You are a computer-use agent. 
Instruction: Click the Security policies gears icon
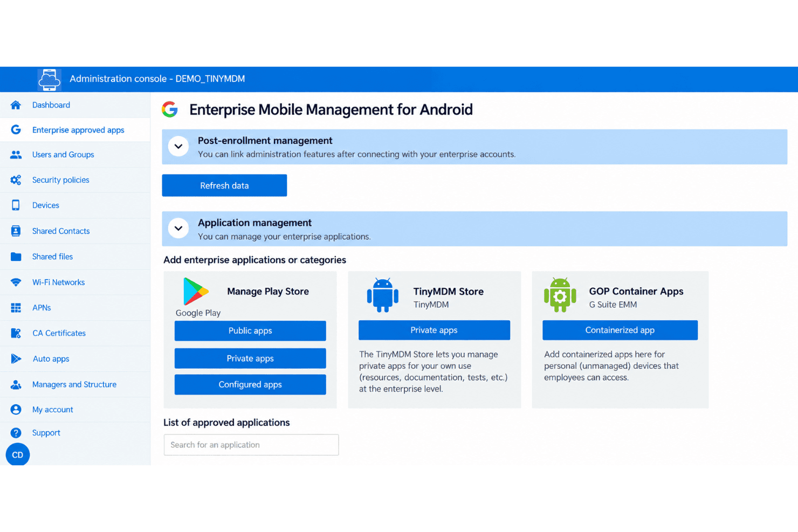[16, 180]
